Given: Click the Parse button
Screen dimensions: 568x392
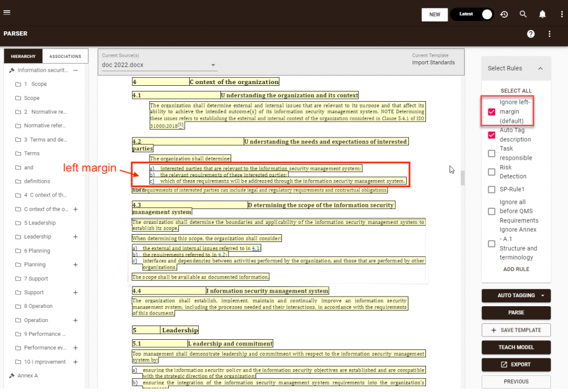Looking at the screenshot, I should point(516,313).
